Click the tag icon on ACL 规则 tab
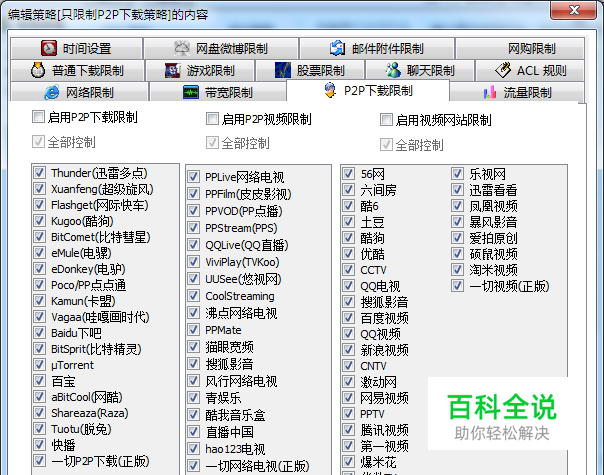Image resolution: width=604 pixels, height=475 pixels. tap(503, 70)
